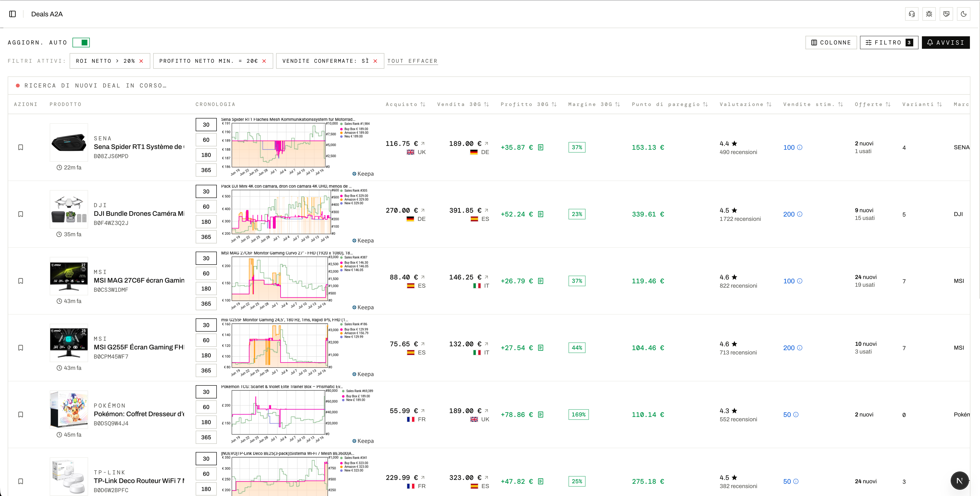This screenshot has width=980, height=496.
Task: Select 60-day chart for MSI G255F
Action: click(206, 340)
